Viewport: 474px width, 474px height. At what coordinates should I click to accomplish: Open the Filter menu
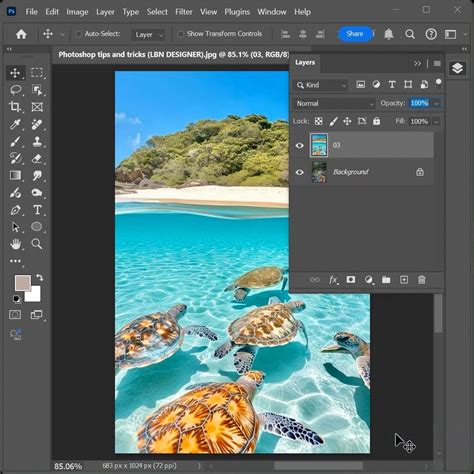tap(184, 12)
